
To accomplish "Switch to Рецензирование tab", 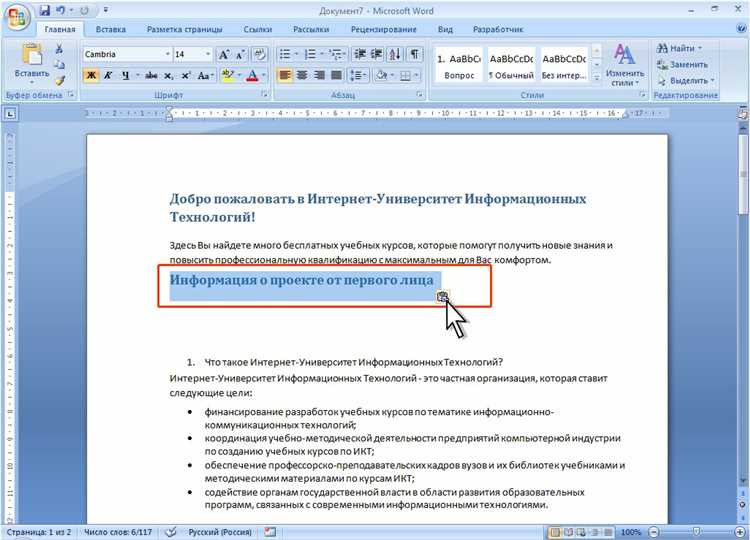I will [x=384, y=29].
